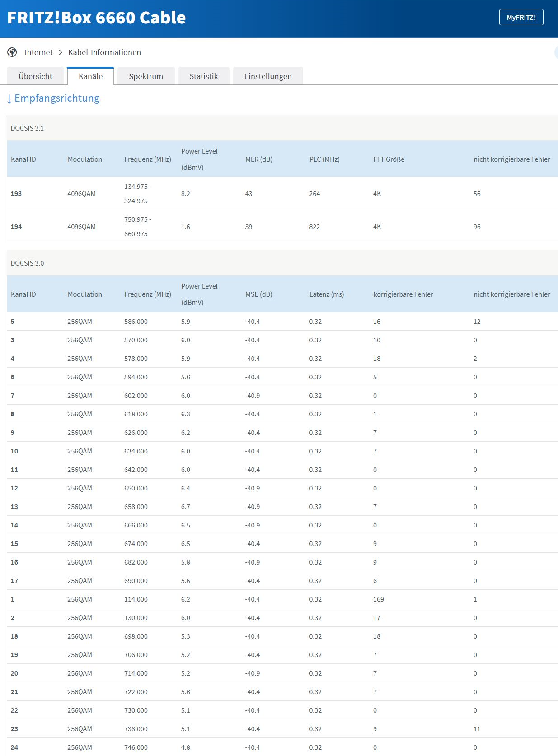Click PLC (MHz) column header
Screen dimensions: 558x756
(324, 159)
